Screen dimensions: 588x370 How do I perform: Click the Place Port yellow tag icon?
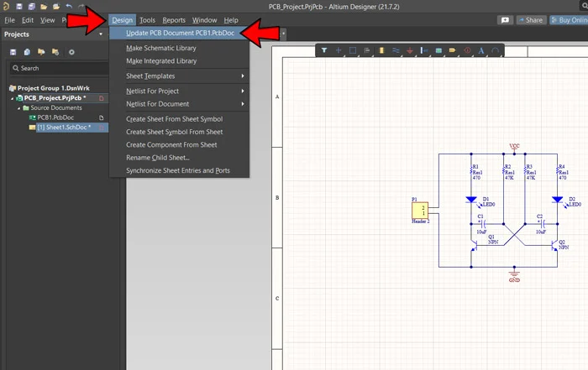coord(452,50)
